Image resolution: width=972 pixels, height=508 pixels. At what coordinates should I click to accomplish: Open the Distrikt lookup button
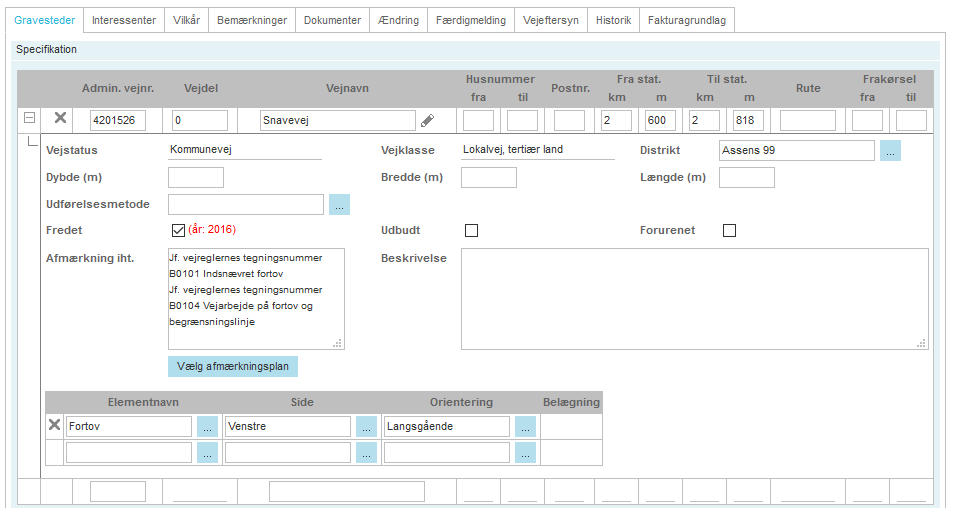point(890,150)
